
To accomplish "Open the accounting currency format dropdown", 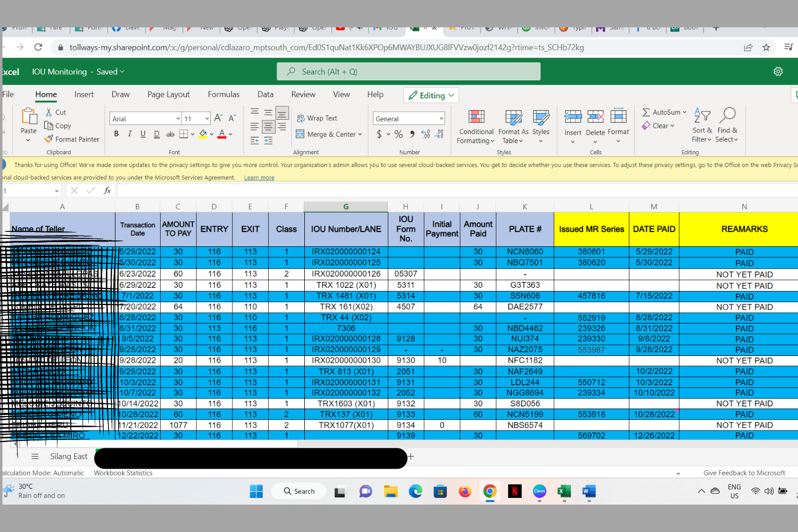I will pos(388,134).
